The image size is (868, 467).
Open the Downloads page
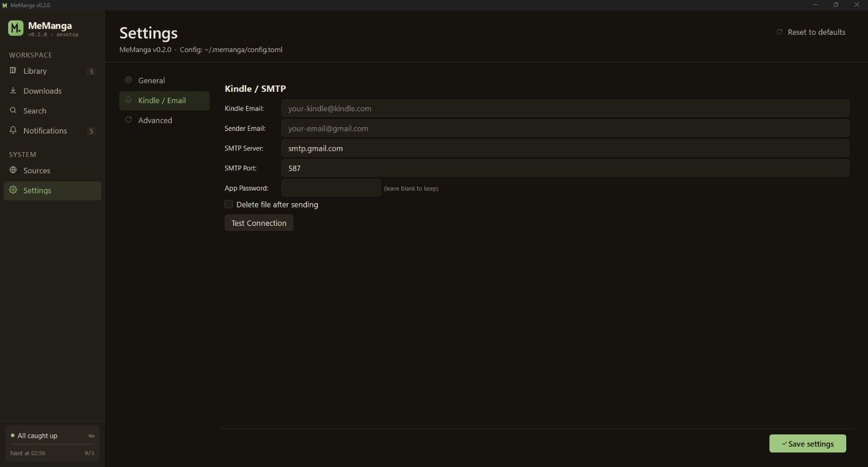point(53,91)
